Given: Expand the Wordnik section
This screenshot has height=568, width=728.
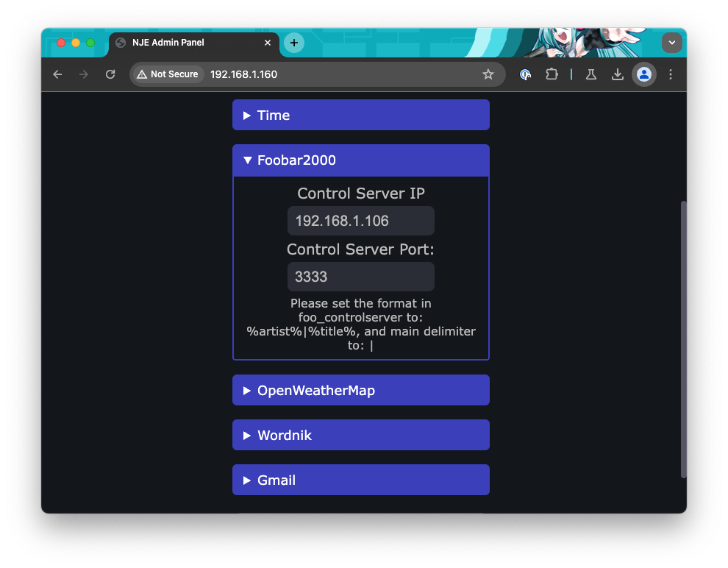Looking at the screenshot, I should tap(361, 435).
